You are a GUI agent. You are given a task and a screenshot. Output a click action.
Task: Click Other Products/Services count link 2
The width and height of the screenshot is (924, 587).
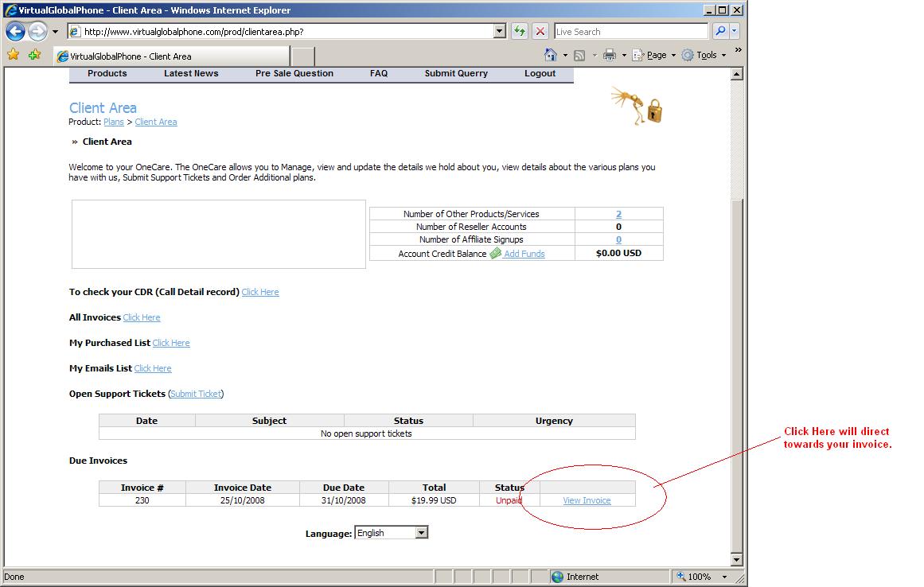(618, 214)
